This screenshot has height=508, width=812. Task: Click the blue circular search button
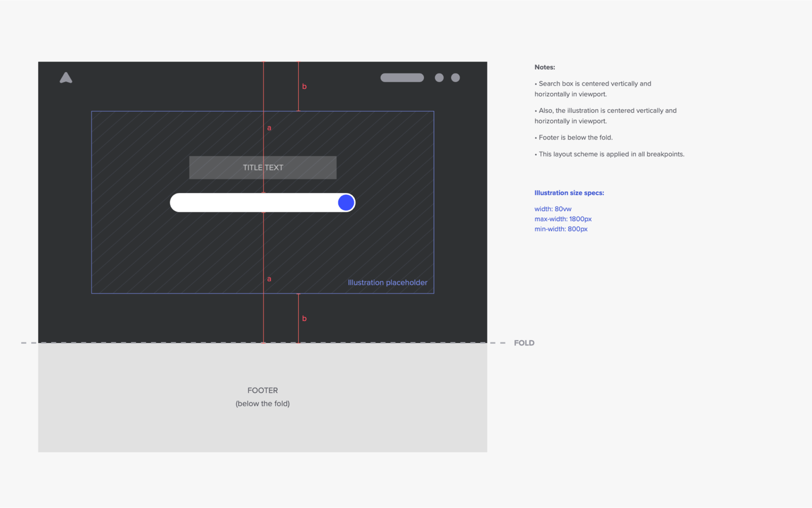click(x=346, y=202)
